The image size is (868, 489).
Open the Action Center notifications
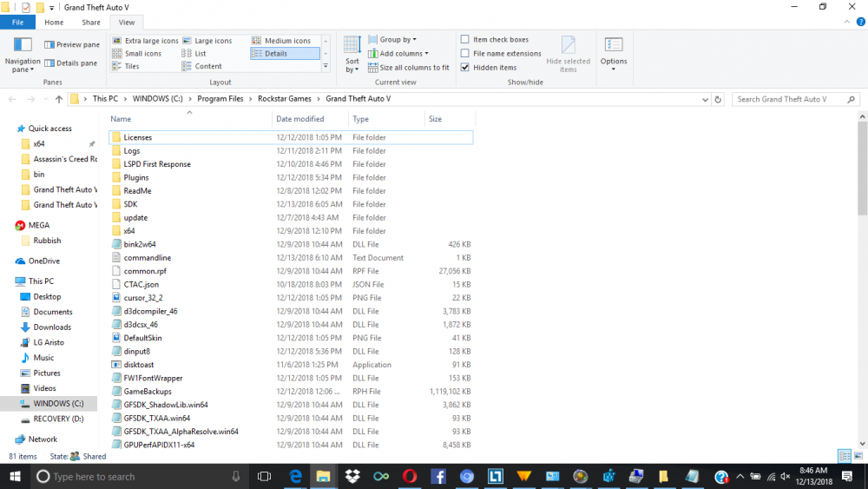[x=847, y=476]
